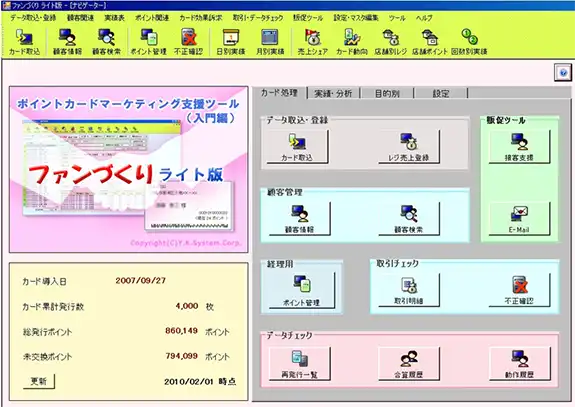This screenshot has width=575, height=407.
Task: Click the 2010/02/01 時点 timestamp
Action: point(200,381)
